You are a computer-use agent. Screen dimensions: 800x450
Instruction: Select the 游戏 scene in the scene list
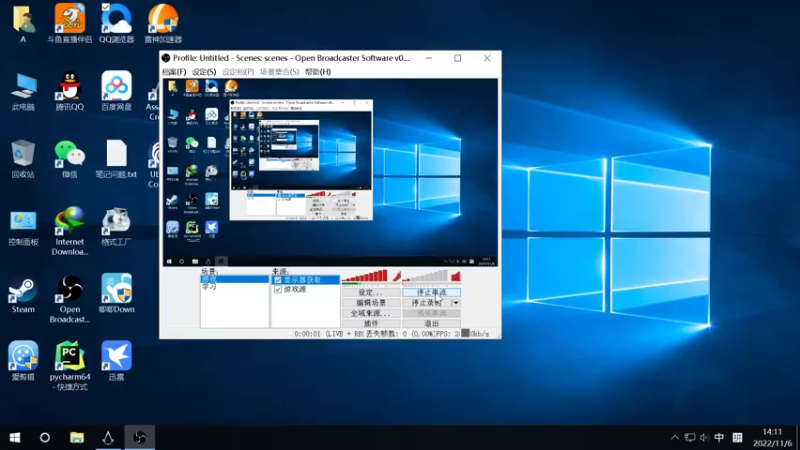(235, 280)
